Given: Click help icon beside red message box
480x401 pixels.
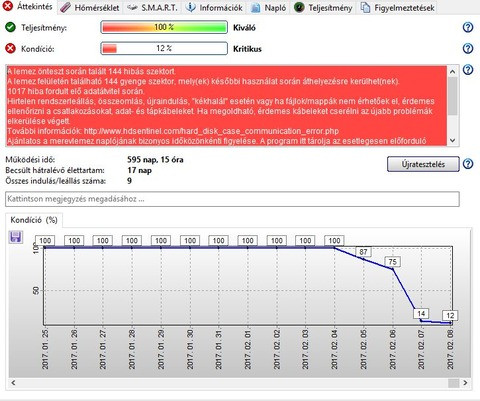Looking at the screenshot, I should (468, 70).
